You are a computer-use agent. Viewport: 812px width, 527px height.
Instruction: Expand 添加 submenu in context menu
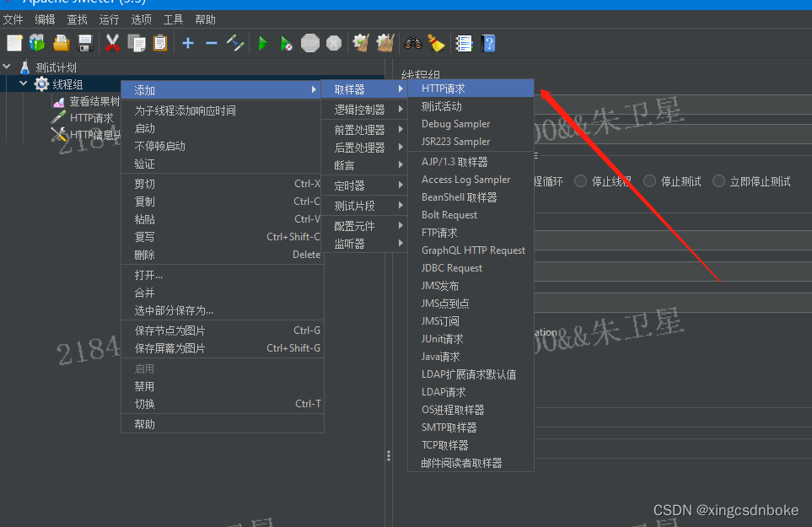point(223,90)
